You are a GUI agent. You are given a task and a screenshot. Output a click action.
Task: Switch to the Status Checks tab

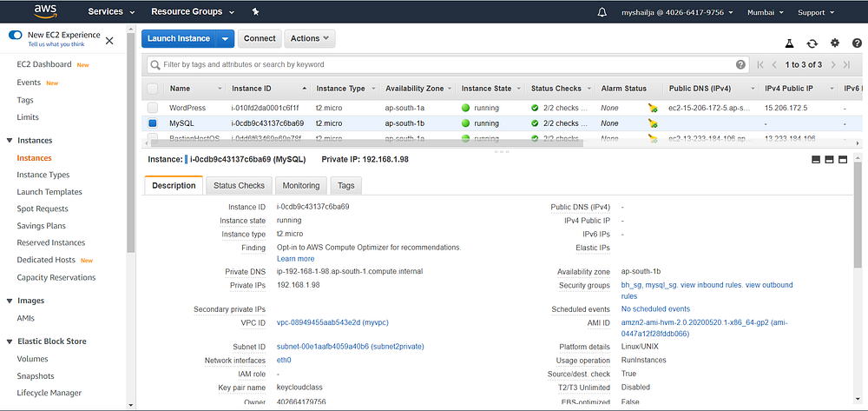coord(240,186)
